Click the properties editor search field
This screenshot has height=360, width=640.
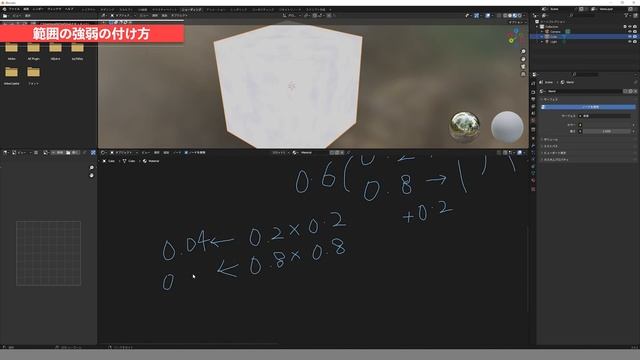586,75
